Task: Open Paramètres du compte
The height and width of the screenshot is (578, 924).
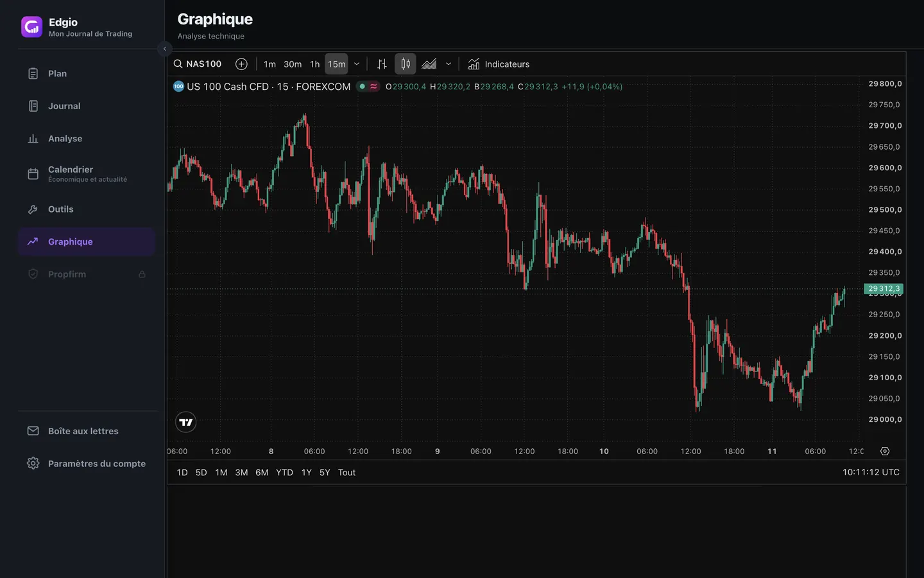Action: [x=87, y=464]
